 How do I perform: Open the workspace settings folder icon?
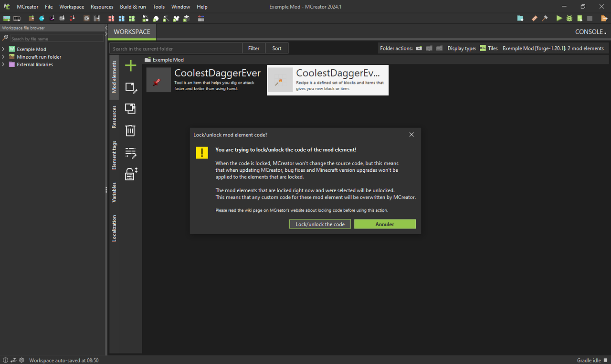tap(520, 19)
